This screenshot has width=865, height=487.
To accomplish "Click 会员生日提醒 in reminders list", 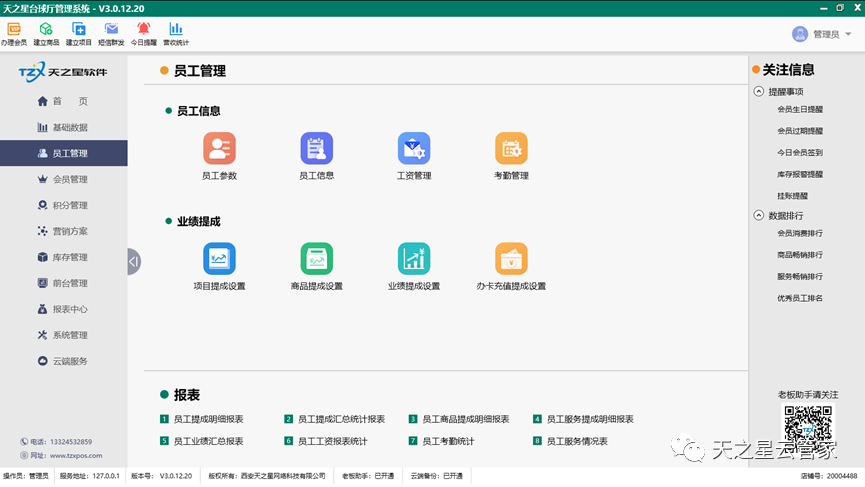I will pyautogui.click(x=799, y=110).
